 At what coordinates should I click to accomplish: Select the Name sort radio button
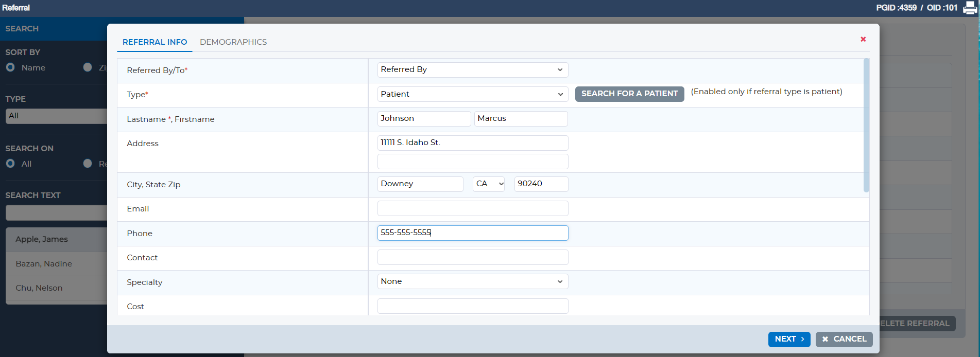pyautogui.click(x=10, y=67)
